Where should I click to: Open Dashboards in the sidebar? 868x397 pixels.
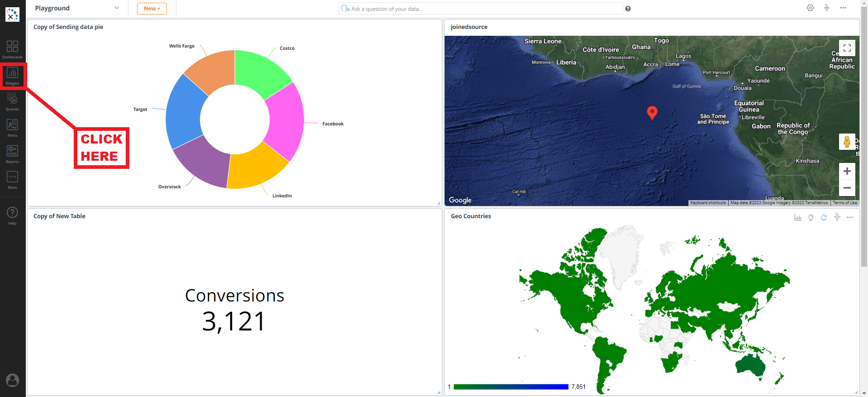point(12,49)
